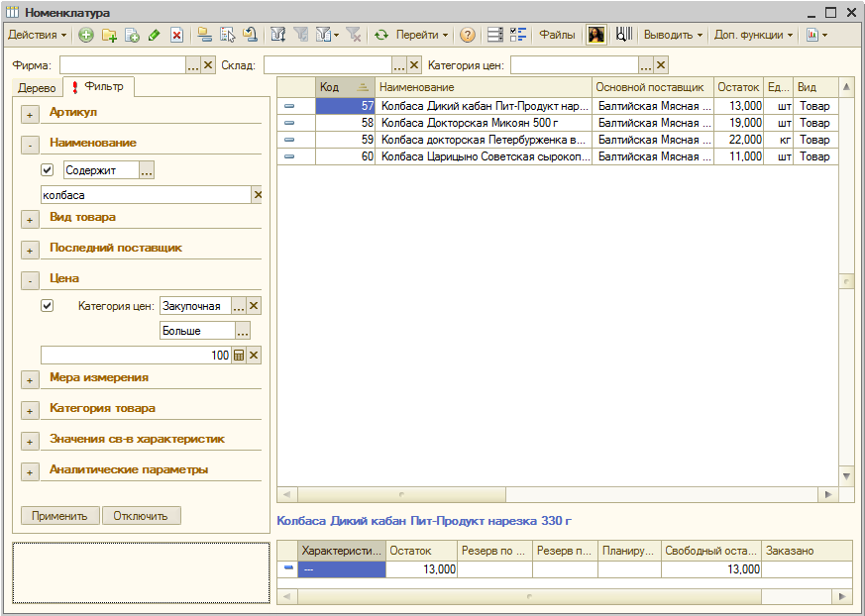Image resolution: width=865 pixels, height=616 pixels.
Task: Open the calculator for price value 100
Action: [239, 356]
